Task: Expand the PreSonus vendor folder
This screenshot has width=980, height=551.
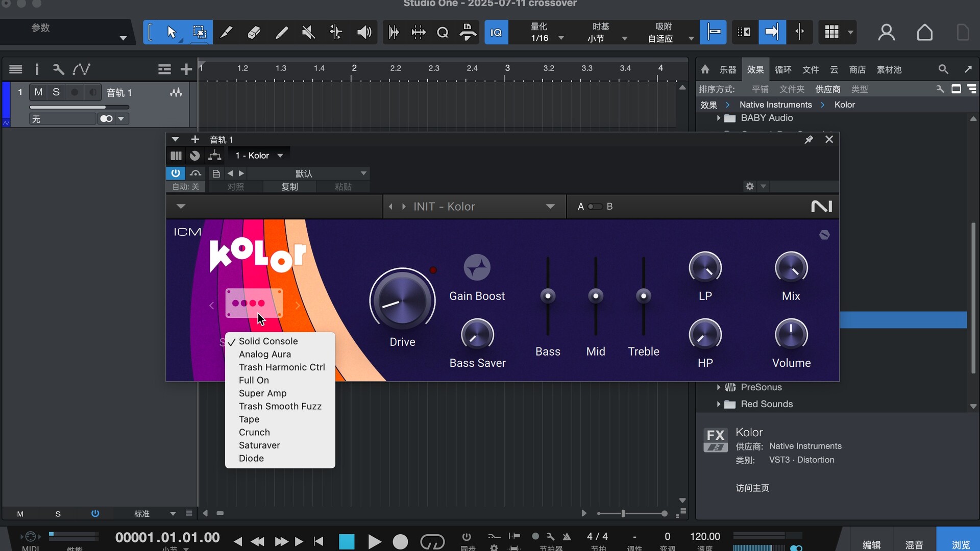Action: 718,388
